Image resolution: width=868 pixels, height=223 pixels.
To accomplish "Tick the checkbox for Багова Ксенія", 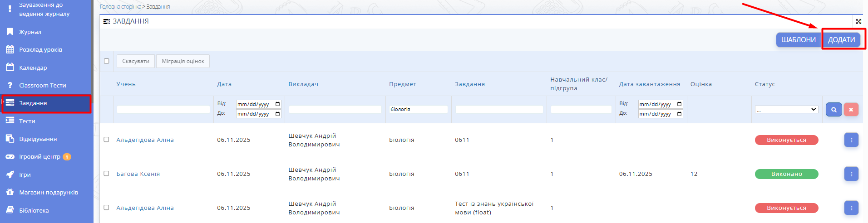I will (106, 174).
